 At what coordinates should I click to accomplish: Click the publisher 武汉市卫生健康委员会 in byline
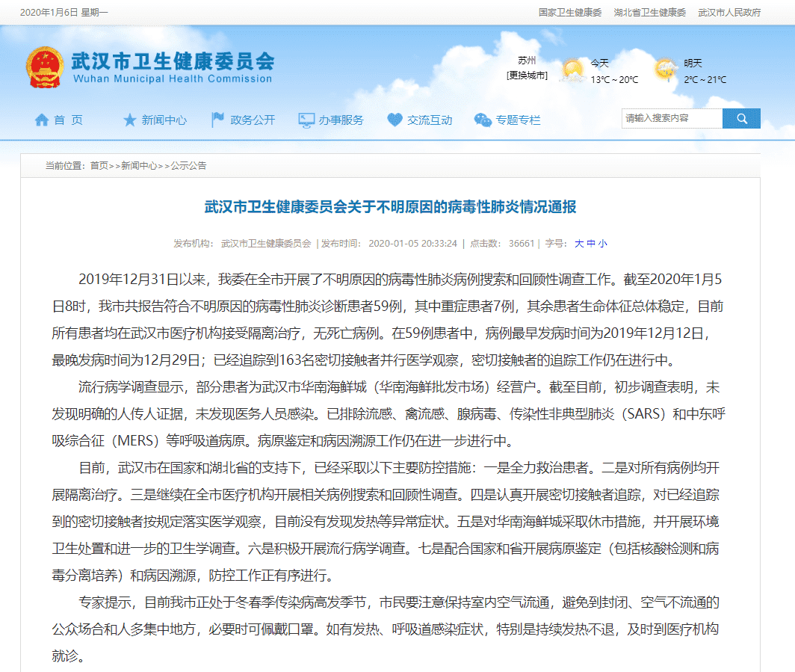point(266,244)
